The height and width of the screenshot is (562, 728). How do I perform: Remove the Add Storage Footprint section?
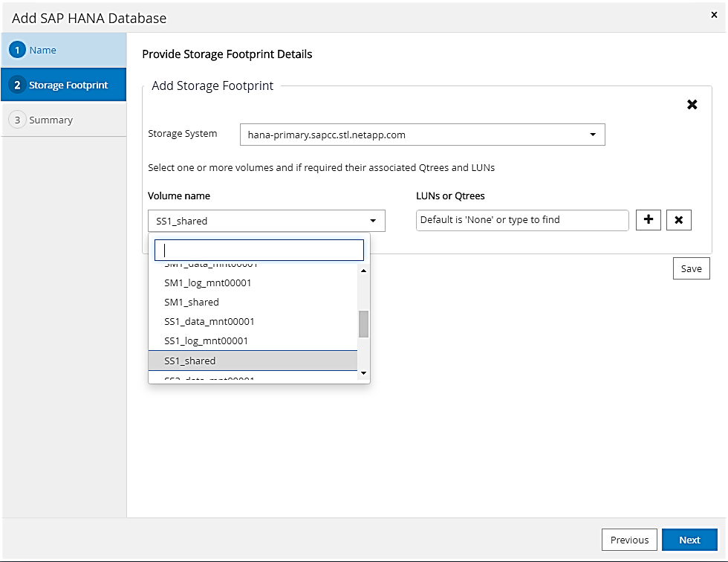(692, 105)
